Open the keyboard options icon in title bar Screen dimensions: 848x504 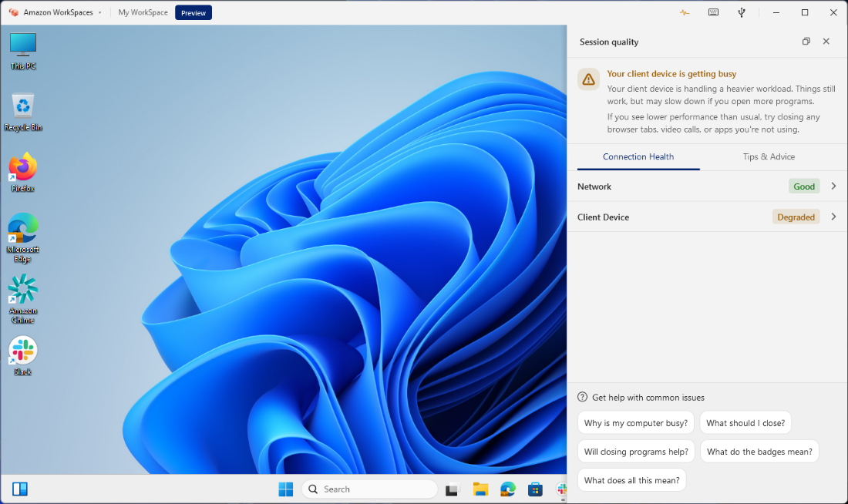point(713,12)
